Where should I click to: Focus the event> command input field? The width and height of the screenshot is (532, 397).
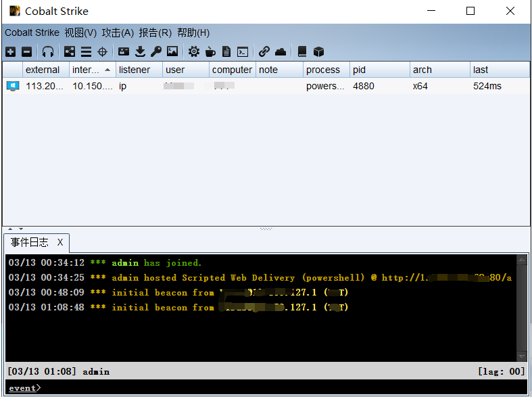(x=266, y=388)
